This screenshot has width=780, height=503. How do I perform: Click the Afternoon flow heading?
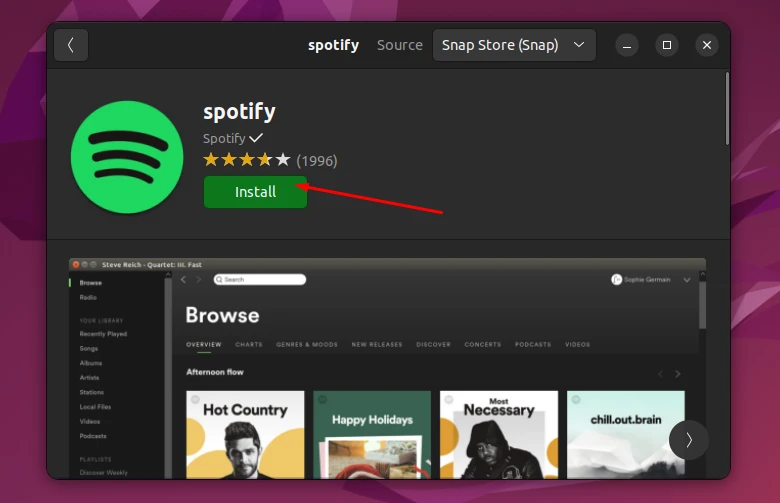point(215,372)
